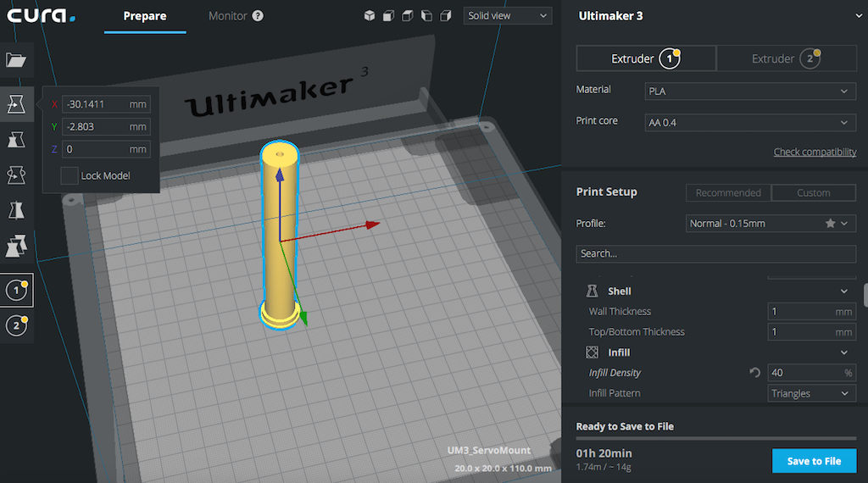This screenshot has width=868, height=483.
Task: Switch camera to 3D view cube icon
Action: (x=370, y=16)
